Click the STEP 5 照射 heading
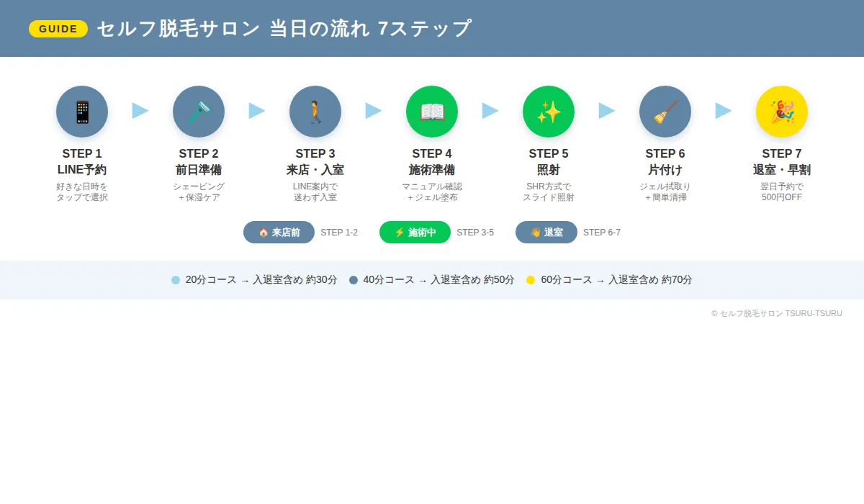 click(x=549, y=162)
